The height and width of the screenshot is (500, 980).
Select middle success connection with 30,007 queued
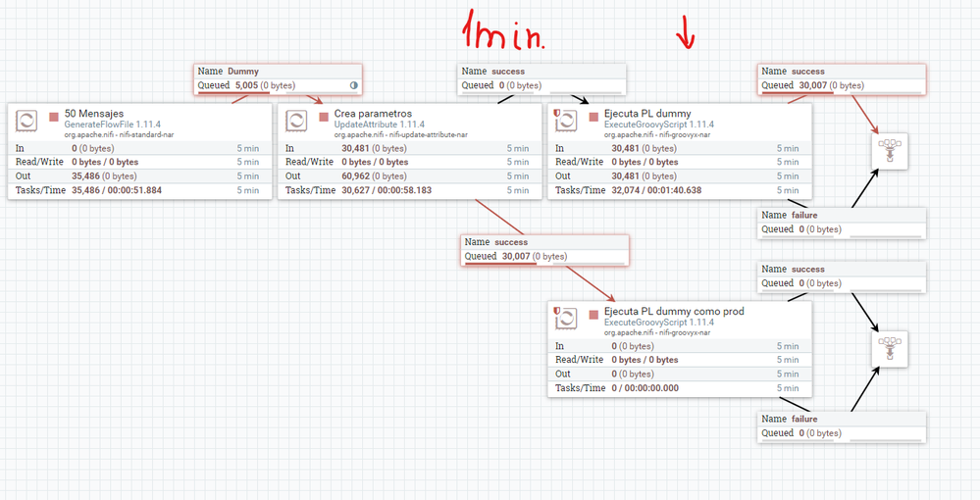(x=545, y=250)
